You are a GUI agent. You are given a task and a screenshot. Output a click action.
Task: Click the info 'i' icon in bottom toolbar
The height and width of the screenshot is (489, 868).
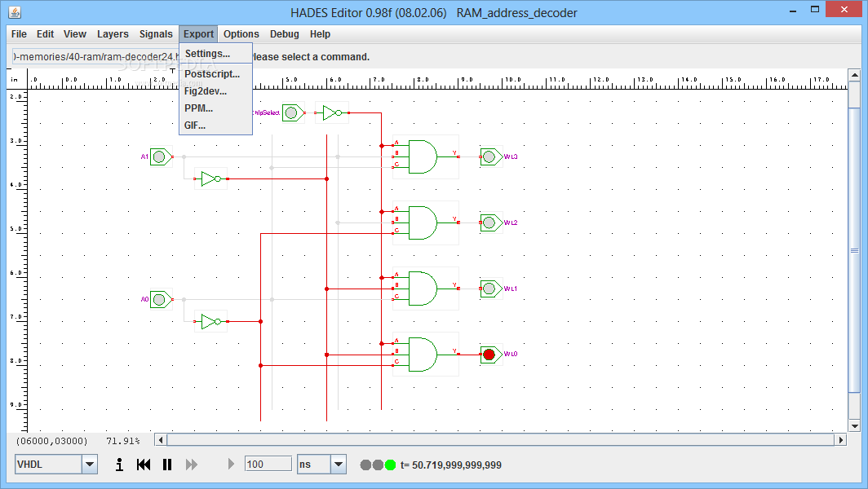[x=119, y=465]
